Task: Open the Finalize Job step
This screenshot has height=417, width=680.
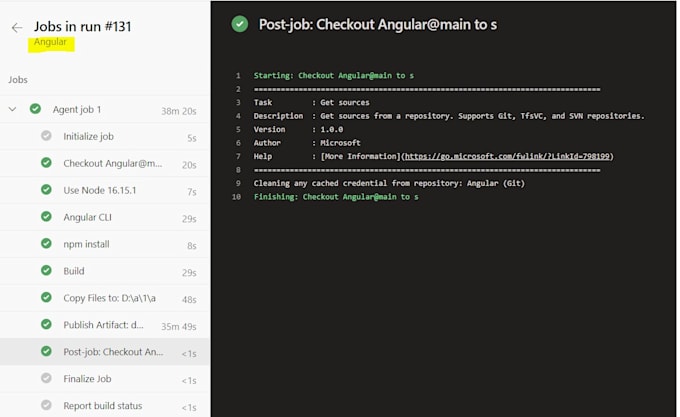Action: (x=105, y=378)
